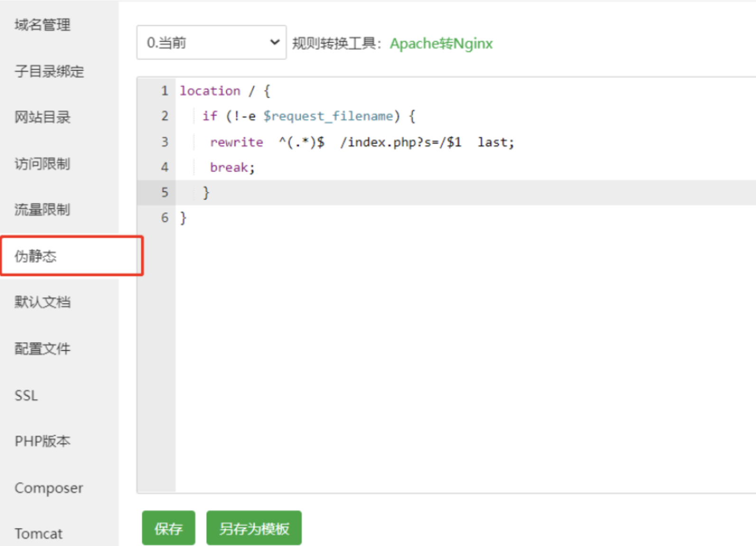Viewport: 756px width, 546px height.
Task: Select 访问限制 in sidebar
Action: coord(43,164)
